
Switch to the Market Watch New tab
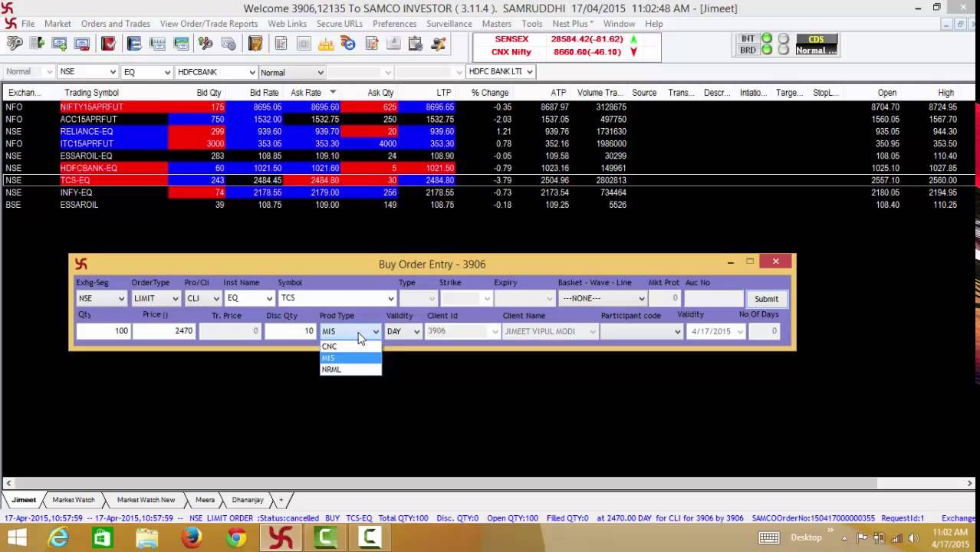click(146, 500)
